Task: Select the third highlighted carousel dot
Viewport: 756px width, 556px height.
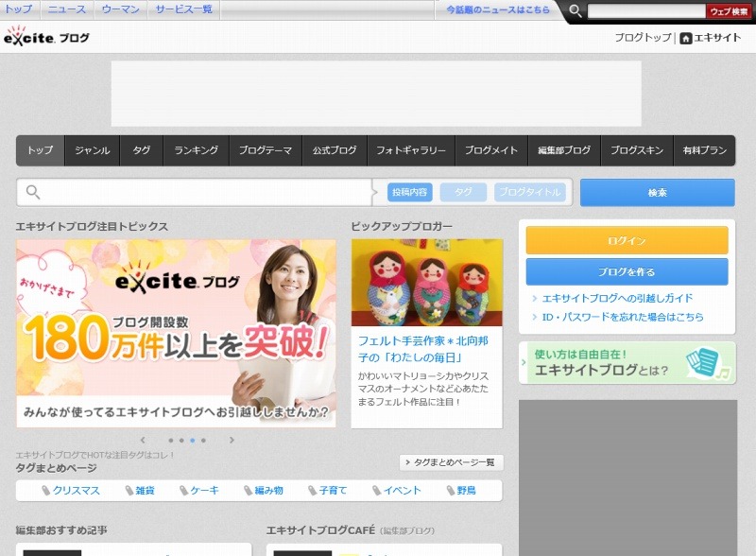Action: (x=193, y=441)
